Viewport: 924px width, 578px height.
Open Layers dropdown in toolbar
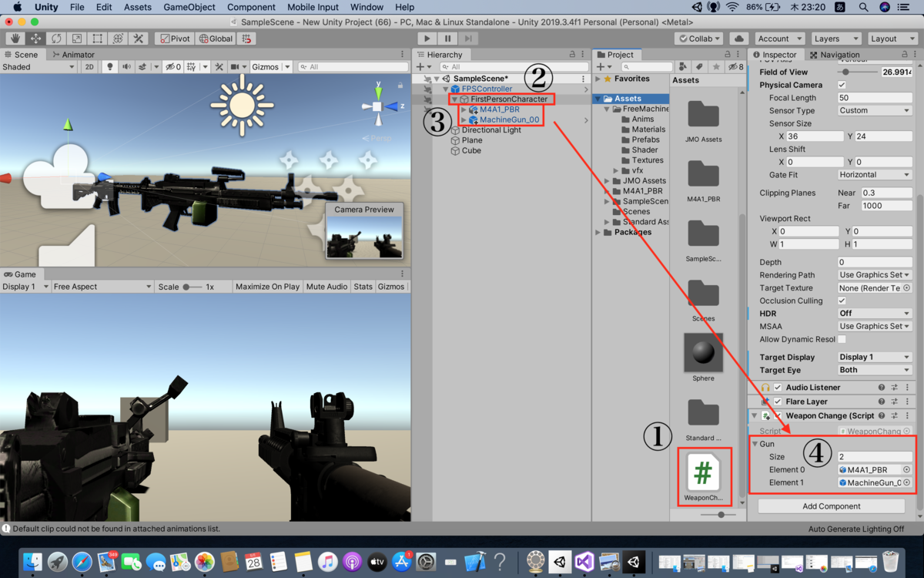pos(835,39)
